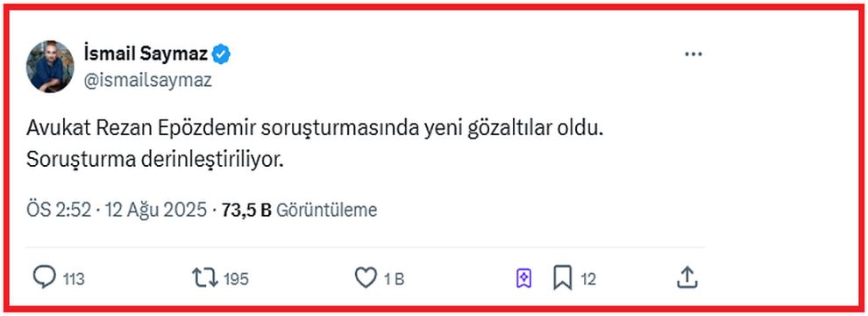The width and height of the screenshot is (868, 316).
Task: Click the blue verified badge
Action: pos(222,54)
